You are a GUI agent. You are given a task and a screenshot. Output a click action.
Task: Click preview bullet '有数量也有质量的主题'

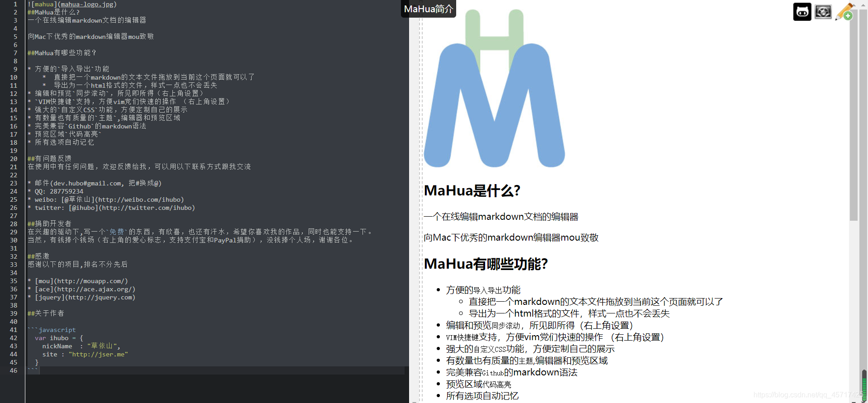point(527,360)
